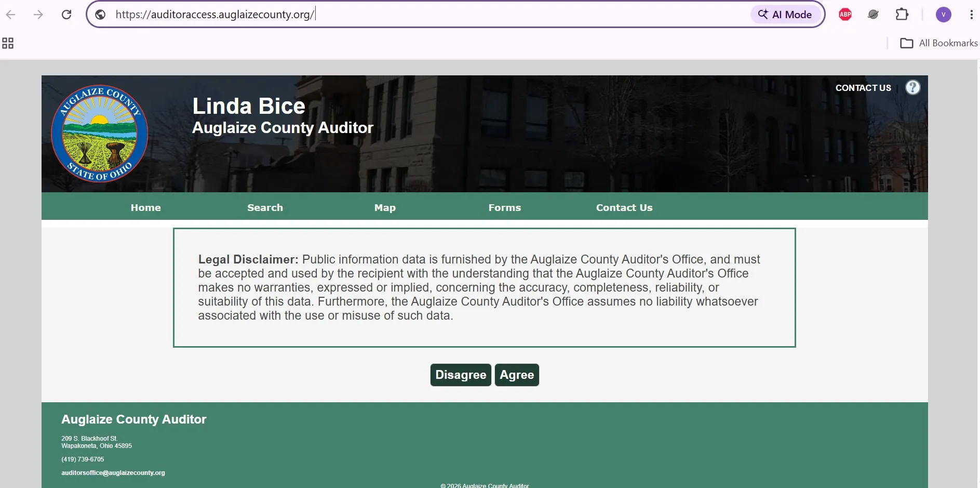
Task: Click the help question mark icon
Action: [912, 87]
